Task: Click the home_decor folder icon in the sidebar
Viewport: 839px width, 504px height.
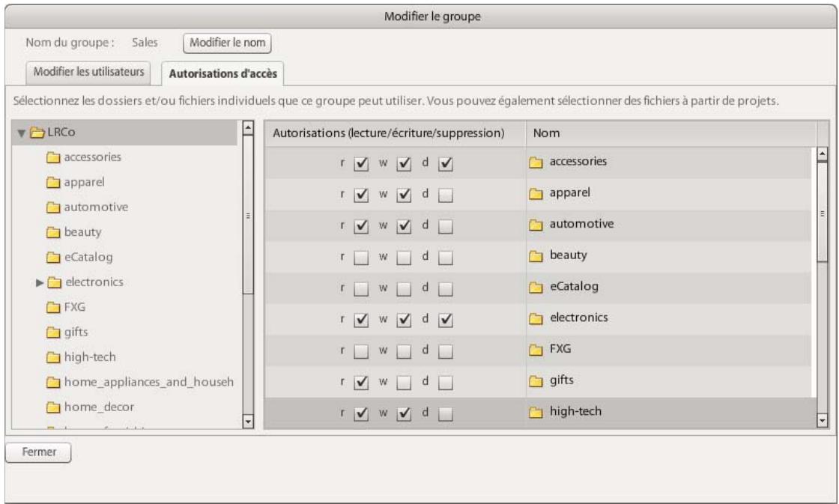Action: [55, 405]
